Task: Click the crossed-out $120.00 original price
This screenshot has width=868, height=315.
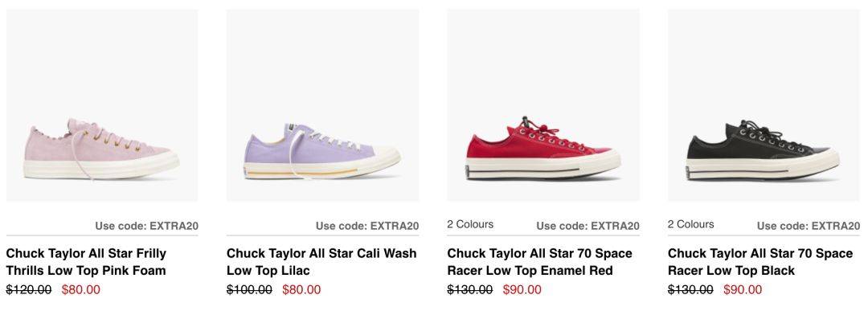Action: pos(29,289)
